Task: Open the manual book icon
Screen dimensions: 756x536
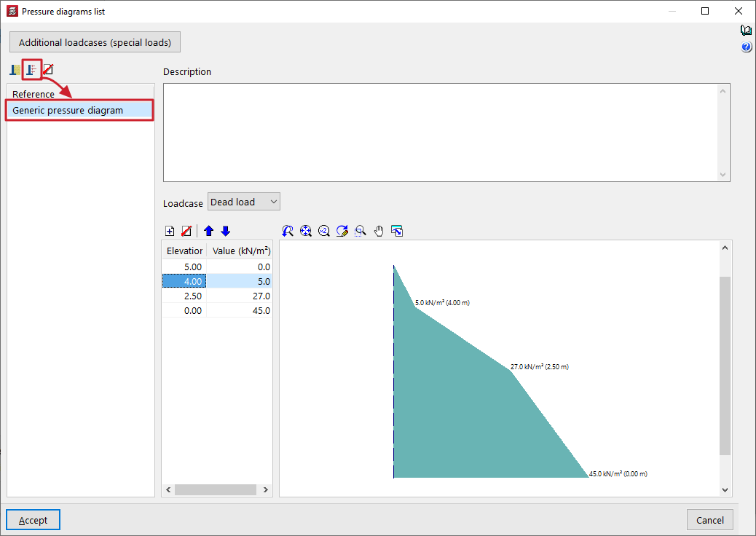Action: [x=746, y=31]
